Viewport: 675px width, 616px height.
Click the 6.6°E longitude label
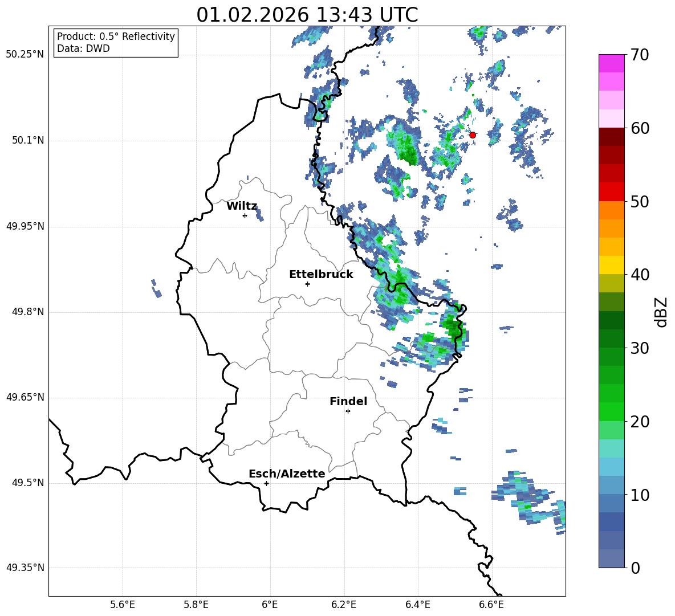tap(491, 605)
